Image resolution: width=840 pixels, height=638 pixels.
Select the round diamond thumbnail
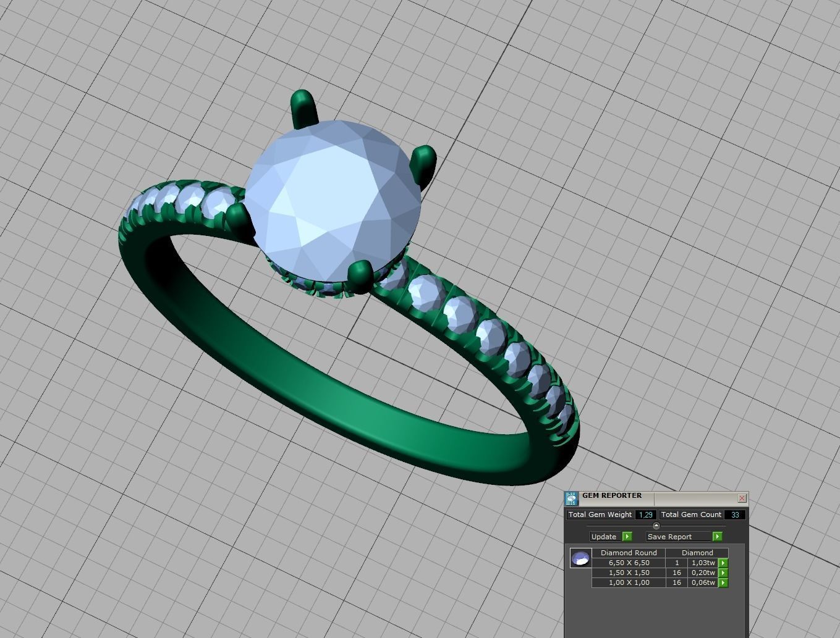[580, 558]
